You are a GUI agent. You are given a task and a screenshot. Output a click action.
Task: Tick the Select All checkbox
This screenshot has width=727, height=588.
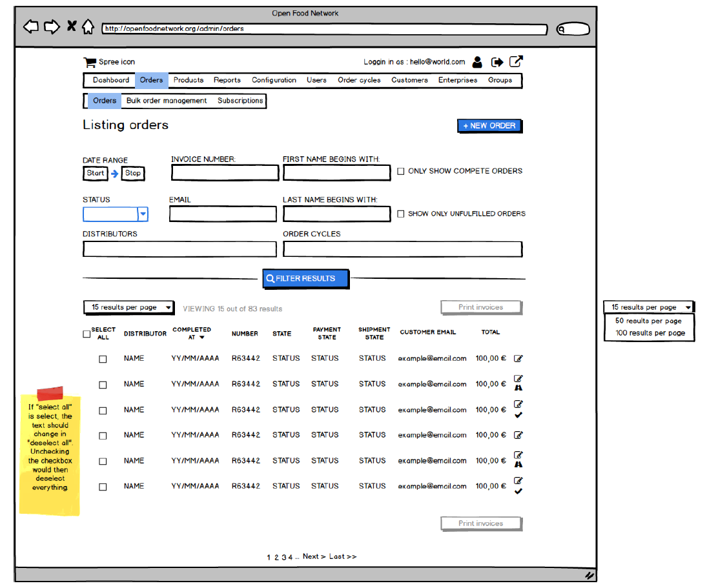pyautogui.click(x=87, y=334)
